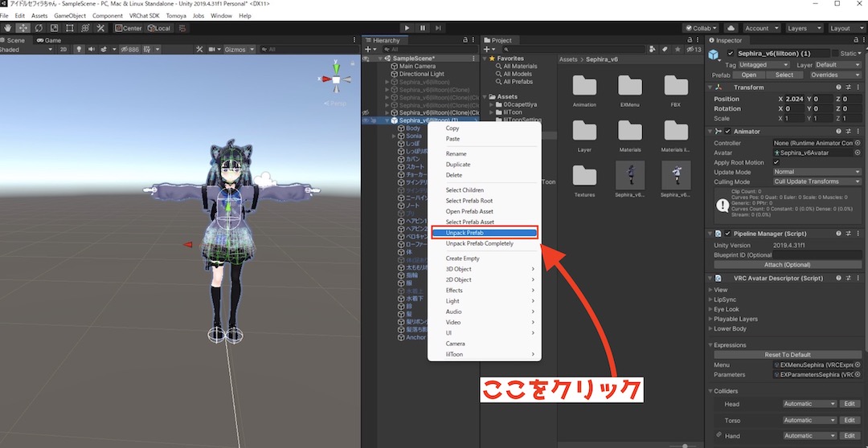Expand the 00capettiya assets folder
868x448 pixels.
[x=491, y=104]
